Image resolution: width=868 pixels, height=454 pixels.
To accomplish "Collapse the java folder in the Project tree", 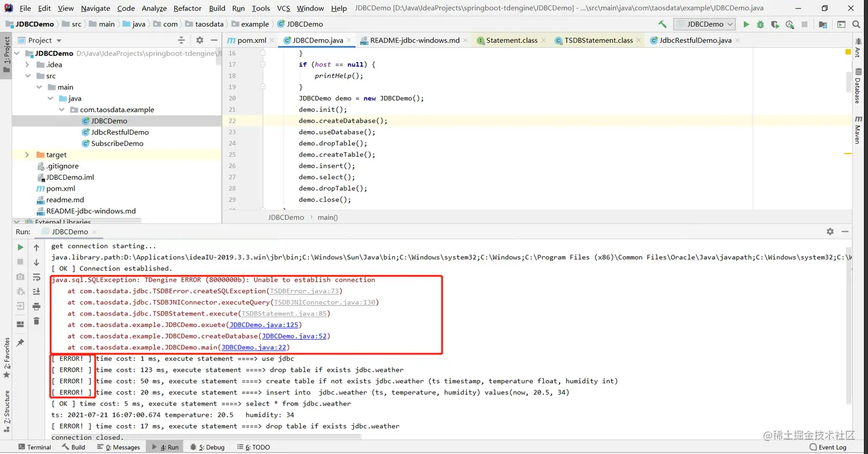I will (50, 98).
